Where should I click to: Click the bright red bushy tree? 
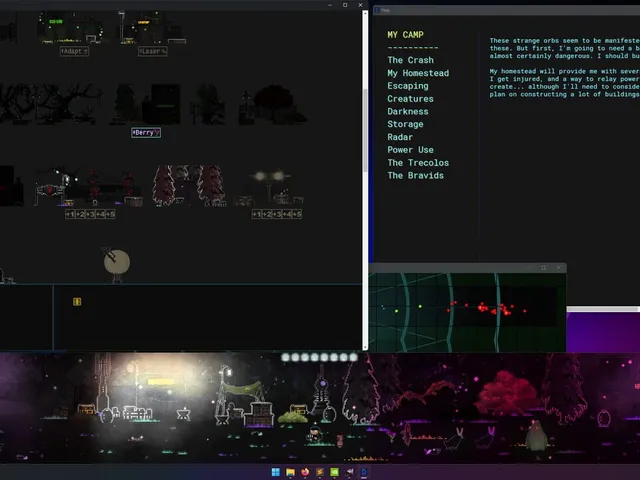pos(506,393)
